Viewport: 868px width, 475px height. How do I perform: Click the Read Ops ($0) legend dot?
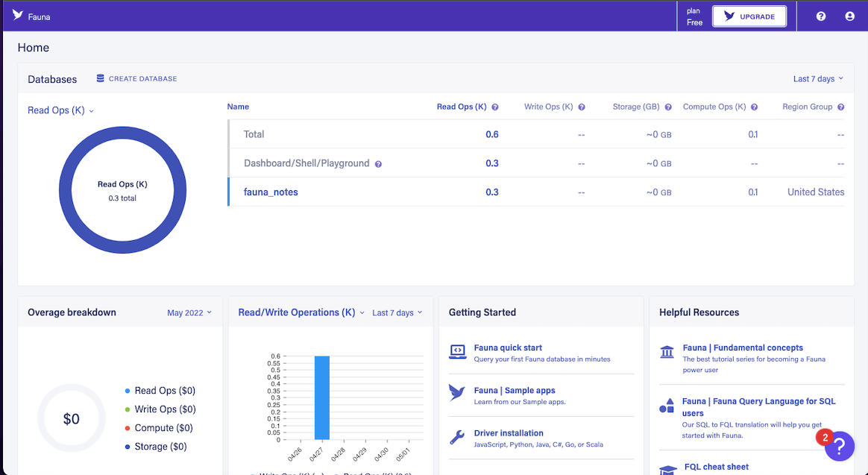click(x=128, y=391)
